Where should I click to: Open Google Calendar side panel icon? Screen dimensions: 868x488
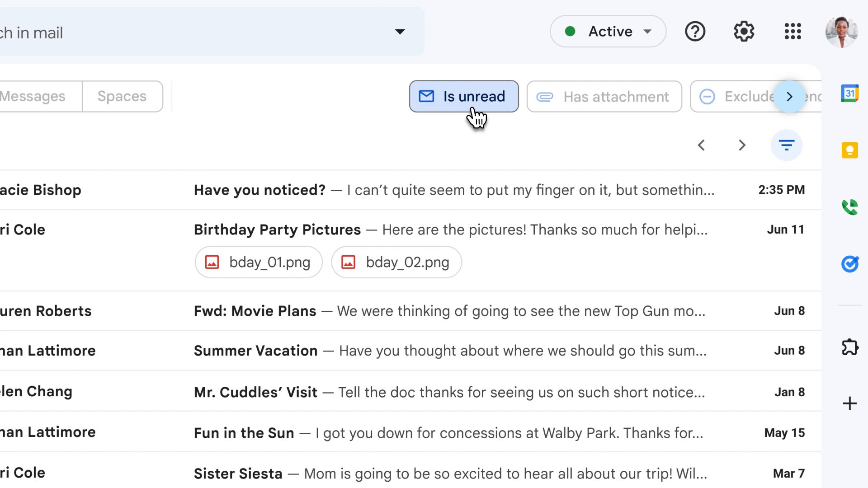849,94
